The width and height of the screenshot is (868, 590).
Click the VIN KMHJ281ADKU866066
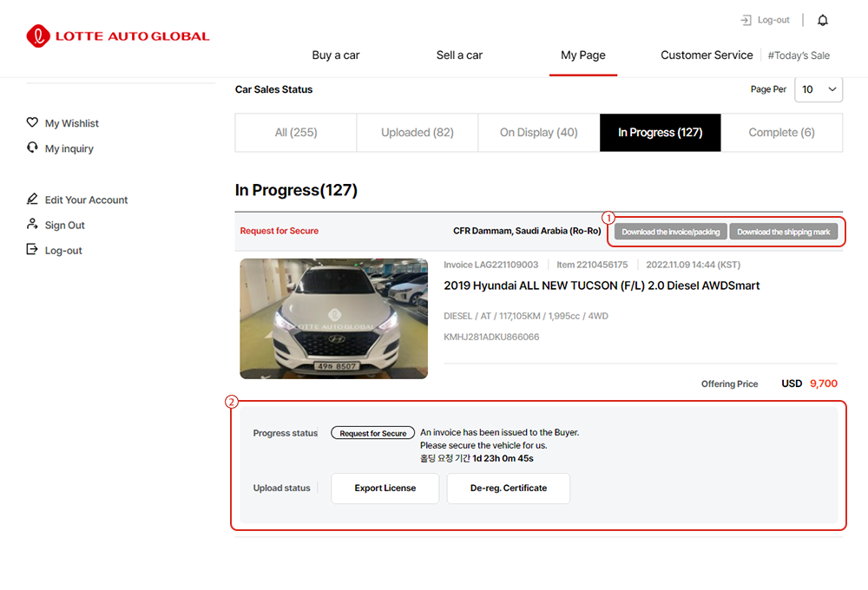click(491, 337)
